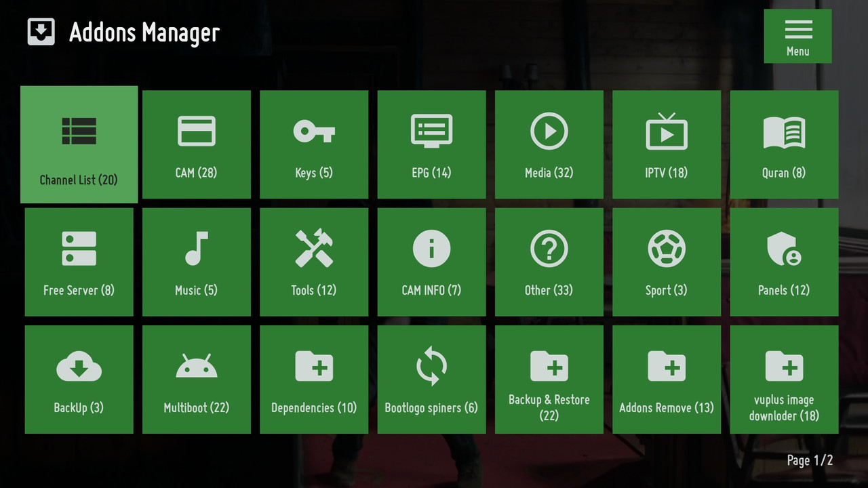The width and height of the screenshot is (868, 488).
Task: Open the Menu hamburger button
Action: tap(797, 36)
